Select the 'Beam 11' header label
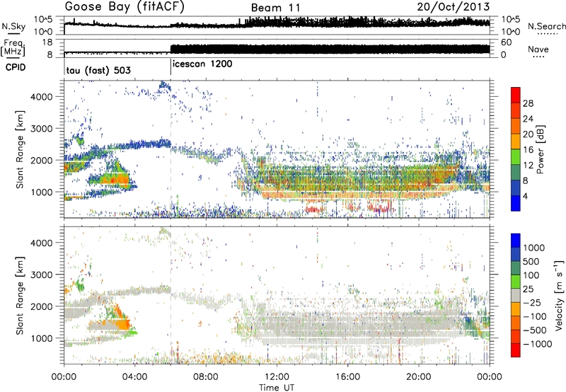The image size is (566, 392). click(275, 8)
